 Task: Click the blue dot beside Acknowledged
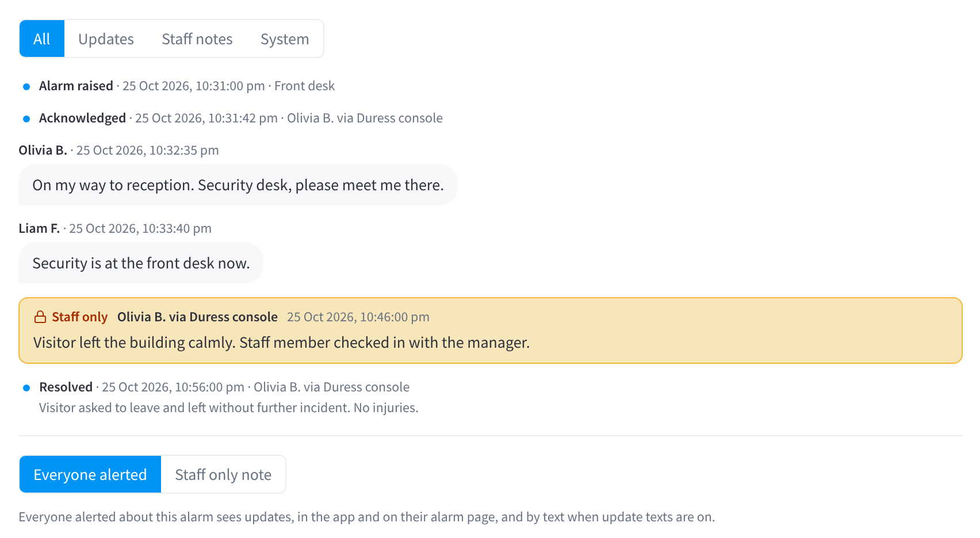tap(26, 119)
